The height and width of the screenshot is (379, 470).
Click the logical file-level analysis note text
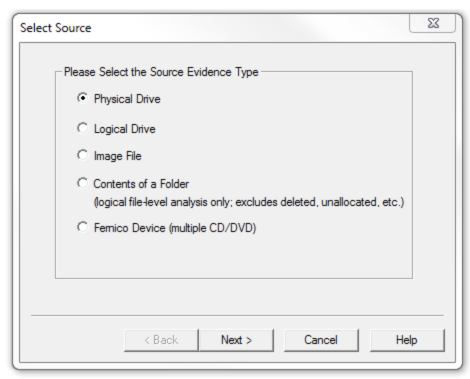pyautogui.click(x=249, y=202)
